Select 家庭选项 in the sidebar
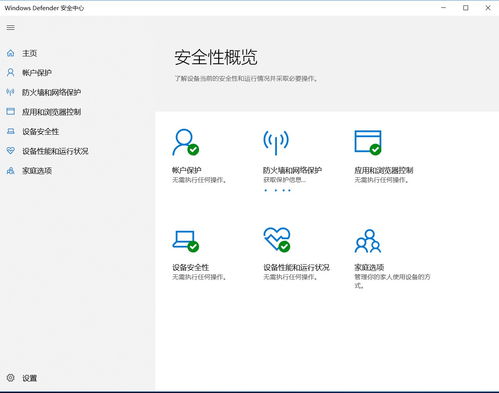 (x=37, y=171)
